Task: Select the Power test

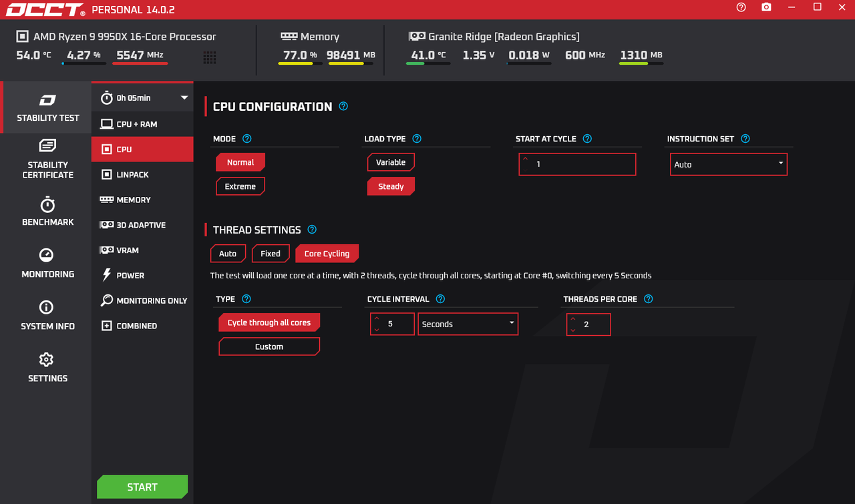Action: tap(142, 275)
